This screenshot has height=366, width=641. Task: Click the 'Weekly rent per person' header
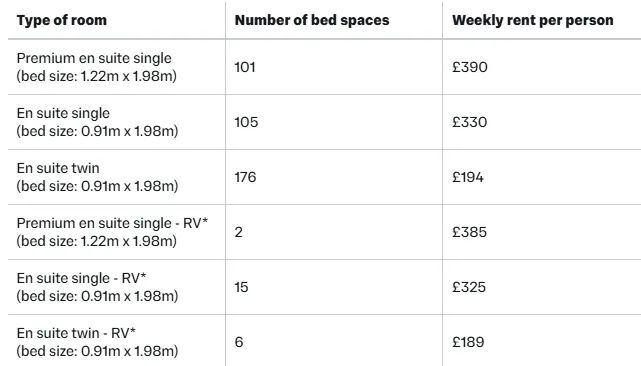coord(533,20)
